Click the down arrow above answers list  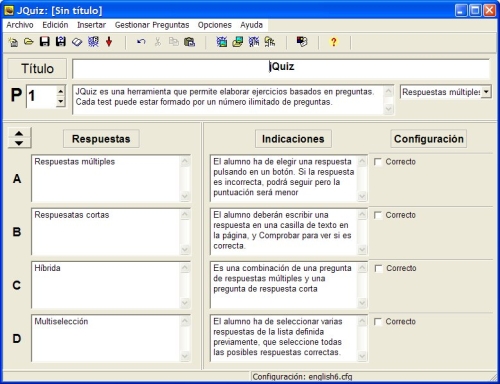tap(19, 143)
